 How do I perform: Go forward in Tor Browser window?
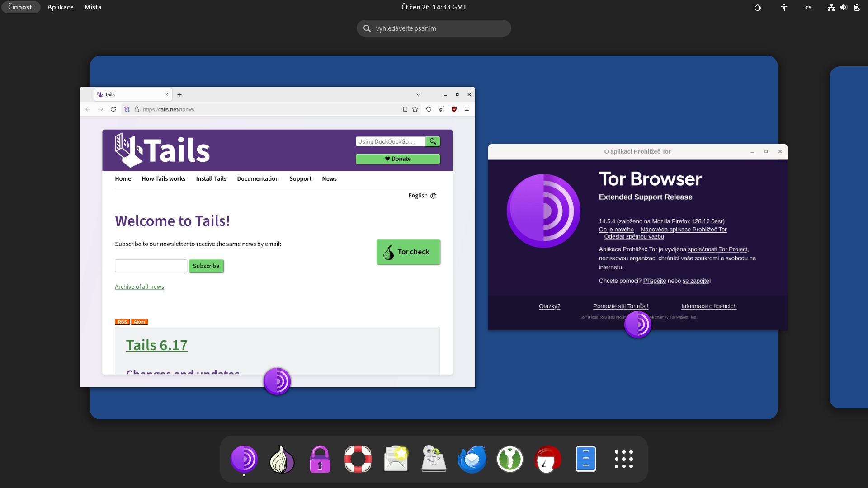(x=100, y=109)
